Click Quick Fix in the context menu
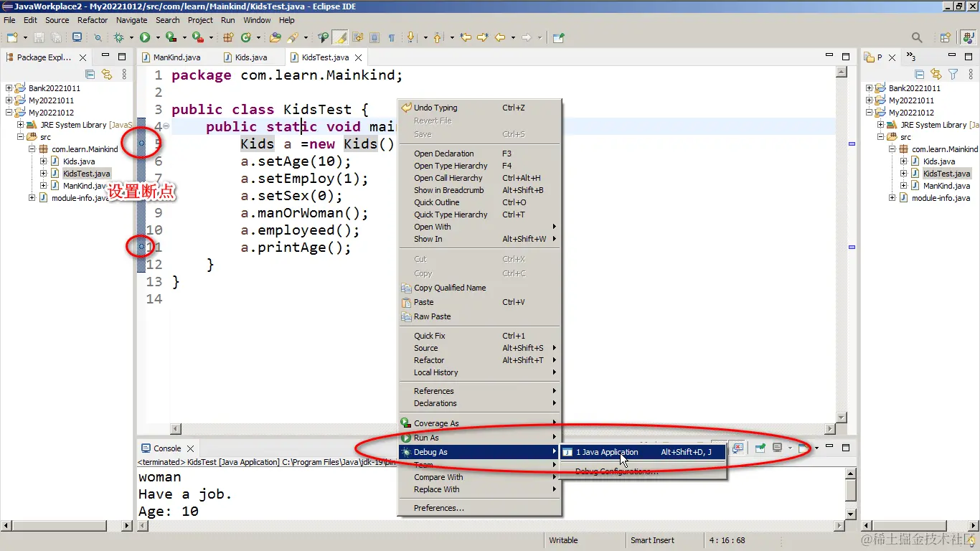980x551 pixels. [479, 336]
